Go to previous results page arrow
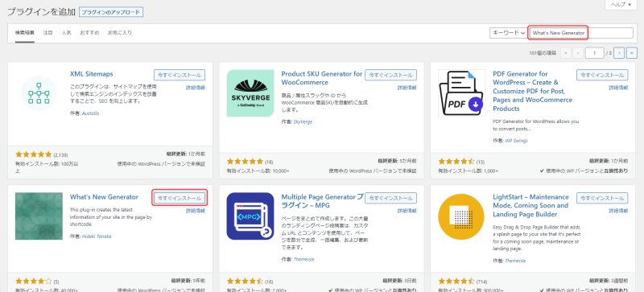644x292 pixels. (x=578, y=53)
